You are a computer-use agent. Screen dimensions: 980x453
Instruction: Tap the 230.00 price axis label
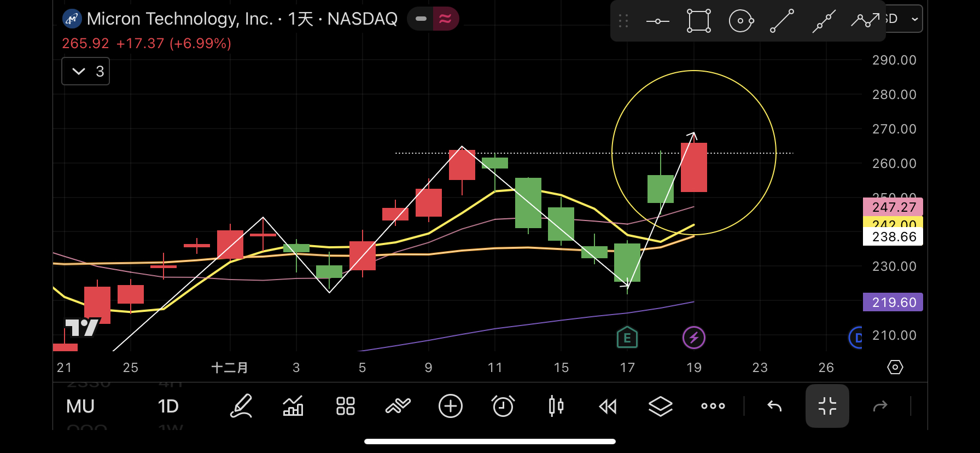[894, 266]
